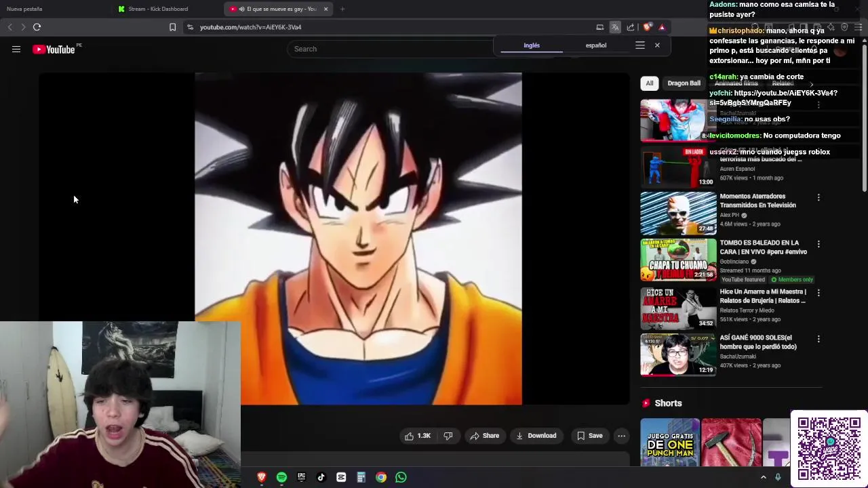Click the share page icon in address bar
The width and height of the screenshot is (868, 488).
coord(631,27)
